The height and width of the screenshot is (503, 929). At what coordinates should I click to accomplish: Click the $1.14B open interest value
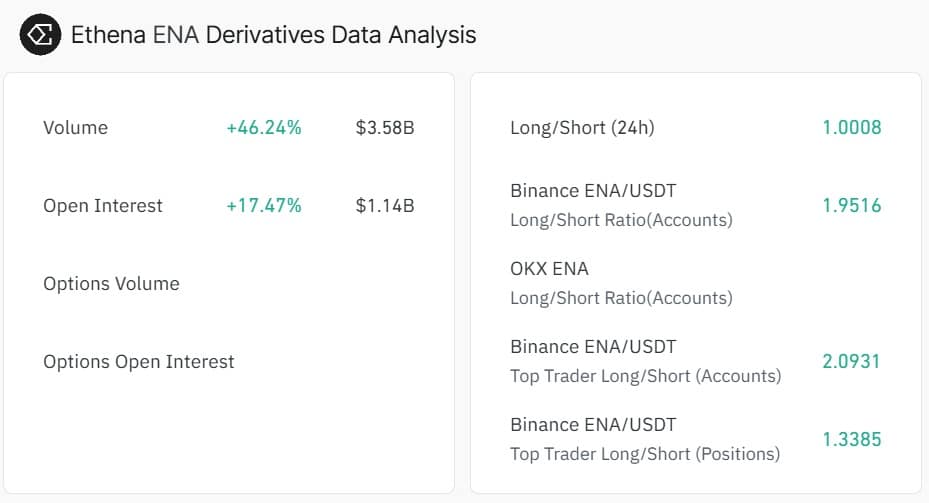point(385,206)
